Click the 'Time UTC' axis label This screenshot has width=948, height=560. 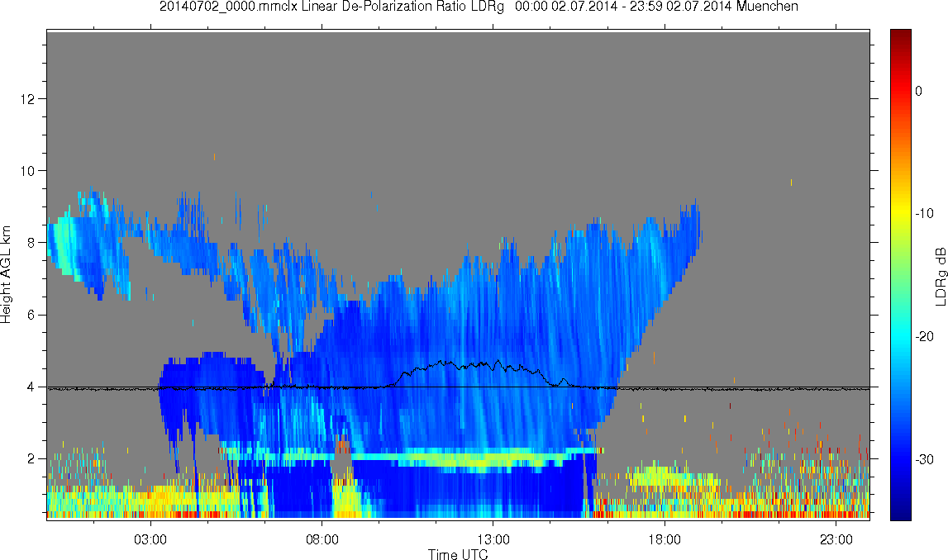click(x=458, y=554)
